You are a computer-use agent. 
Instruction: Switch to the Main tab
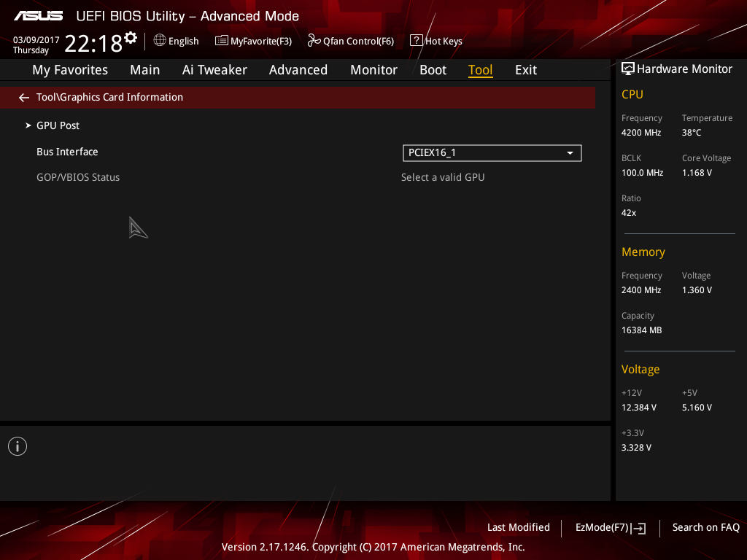(x=145, y=70)
